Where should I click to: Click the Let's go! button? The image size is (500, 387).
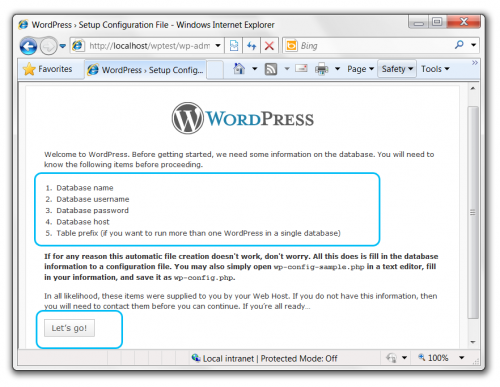[69, 328]
